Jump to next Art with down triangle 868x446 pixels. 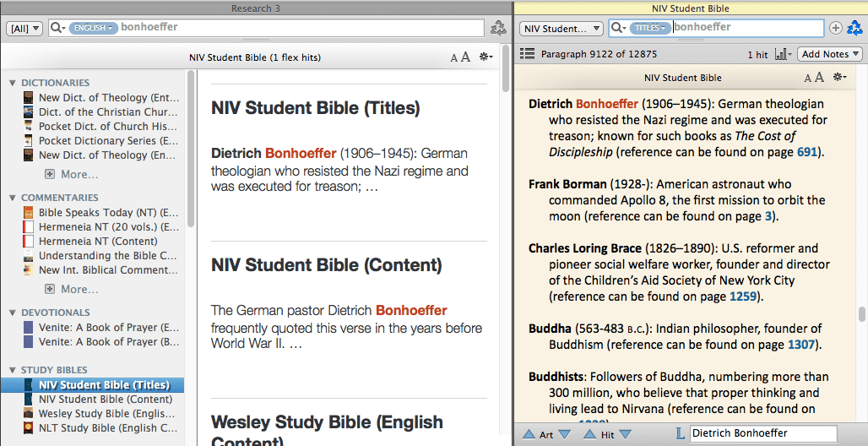565,434
